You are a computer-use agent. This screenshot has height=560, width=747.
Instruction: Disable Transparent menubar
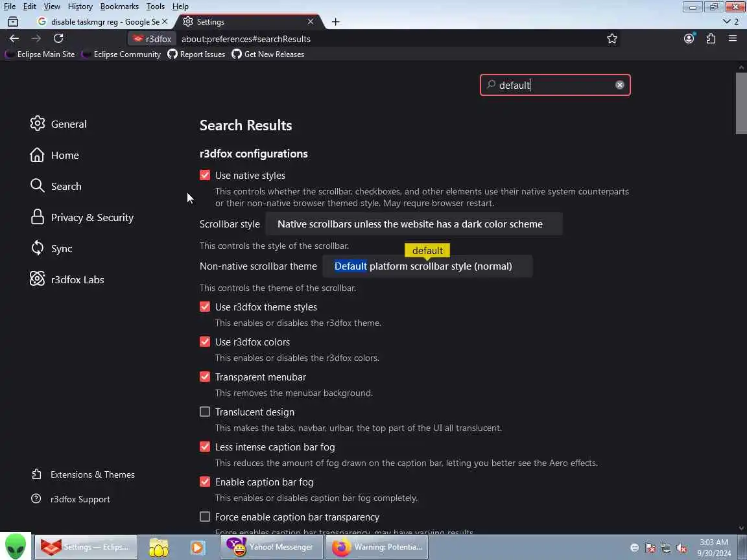point(205,377)
